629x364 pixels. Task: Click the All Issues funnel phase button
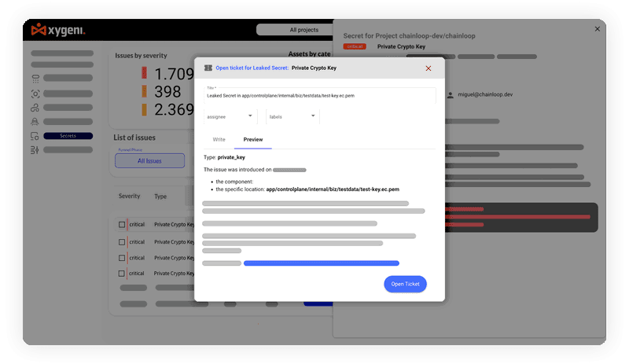point(149,160)
